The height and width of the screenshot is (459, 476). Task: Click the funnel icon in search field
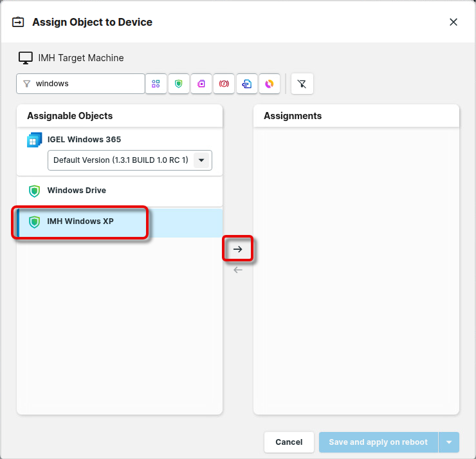26,84
